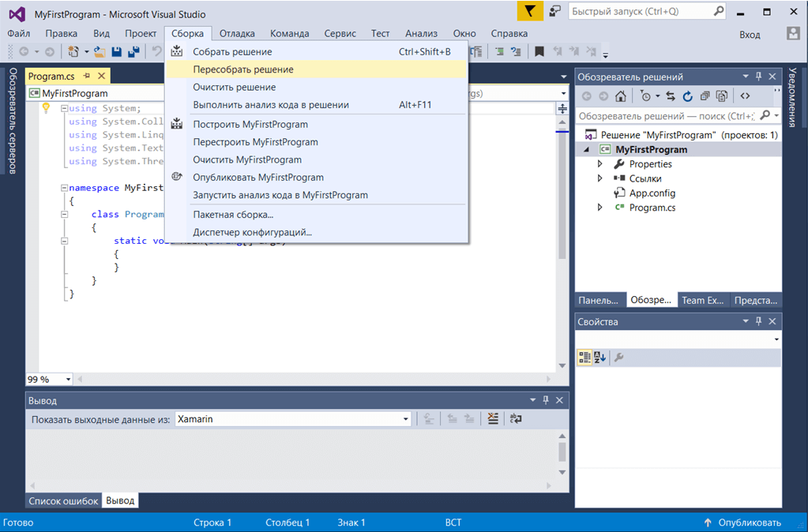The height and width of the screenshot is (532, 808).
Task: Close the Program.cs tab
Action: coord(102,76)
